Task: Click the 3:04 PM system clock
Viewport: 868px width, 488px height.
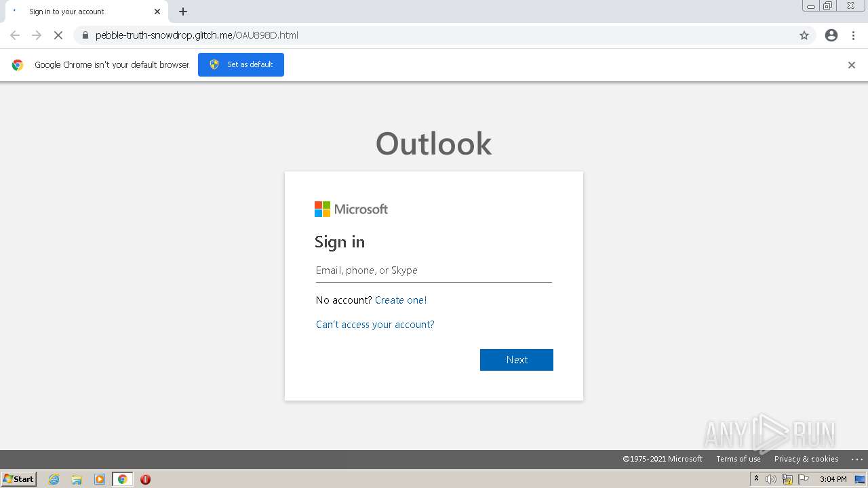Action: pyautogui.click(x=833, y=479)
